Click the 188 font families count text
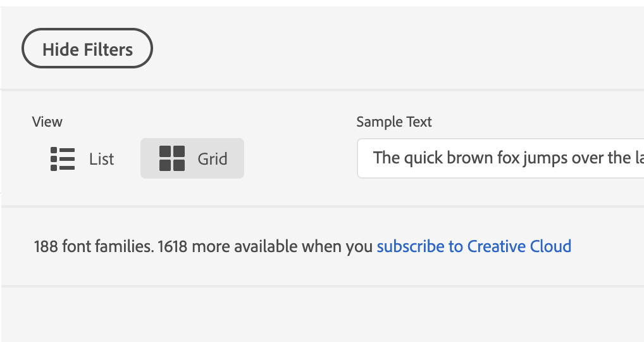Screen dimensions: 644x342 tap(94, 246)
